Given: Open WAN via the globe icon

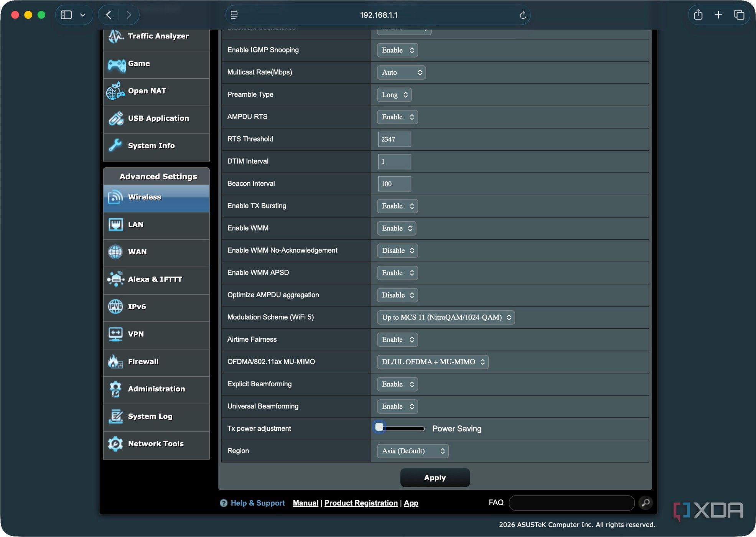Looking at the screenshot, I should tap(115, 252).
